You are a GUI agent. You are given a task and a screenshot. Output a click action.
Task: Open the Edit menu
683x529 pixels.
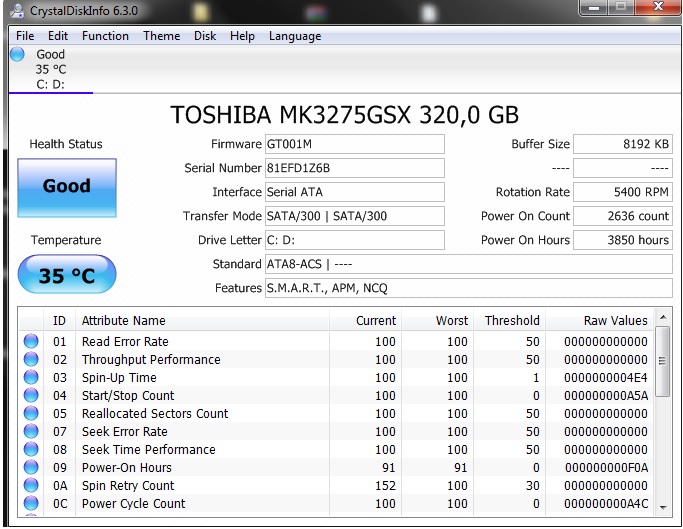[58, 36]
